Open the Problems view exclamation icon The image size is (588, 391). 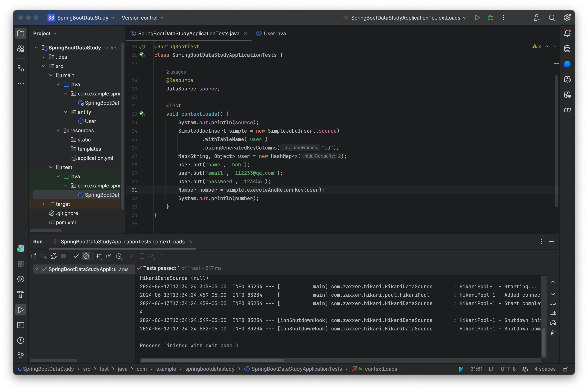21,340
